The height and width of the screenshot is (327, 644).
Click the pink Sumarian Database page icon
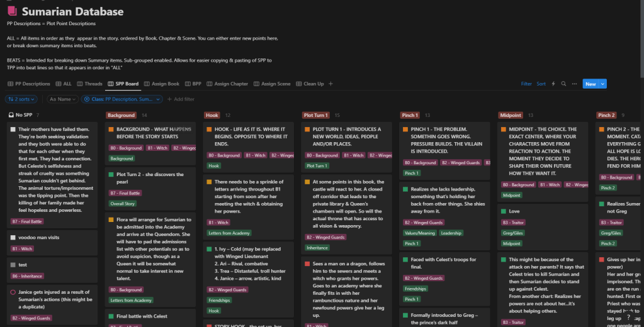[x=12, y=11]
